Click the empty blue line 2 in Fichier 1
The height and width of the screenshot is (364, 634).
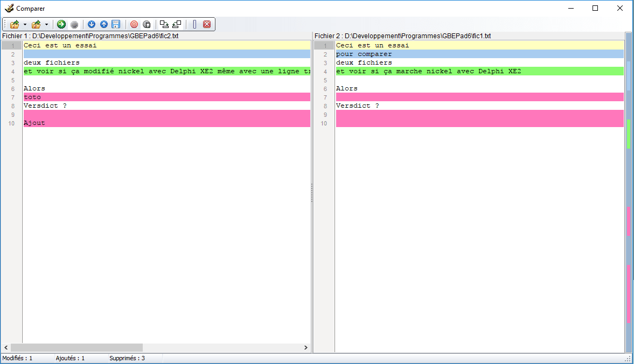pos(166,54)
